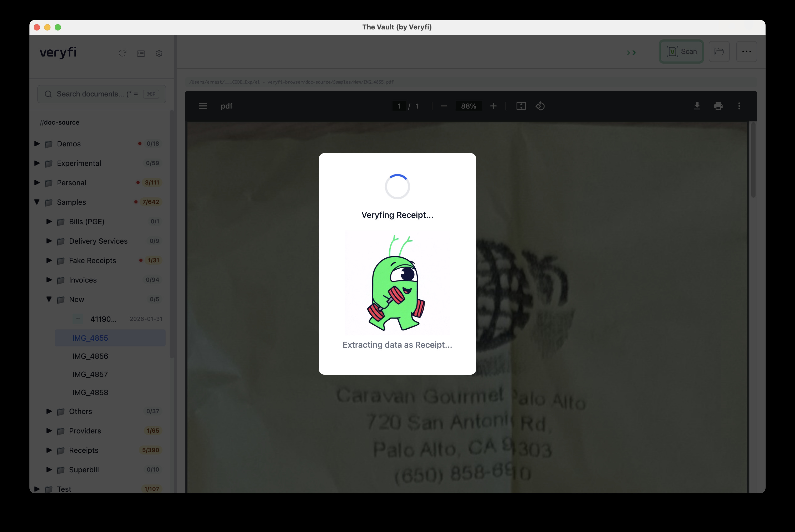The image size is (795, 532).
Task: Expand the Demos folder
Action: pyautogui.click(x=37, y=144)
